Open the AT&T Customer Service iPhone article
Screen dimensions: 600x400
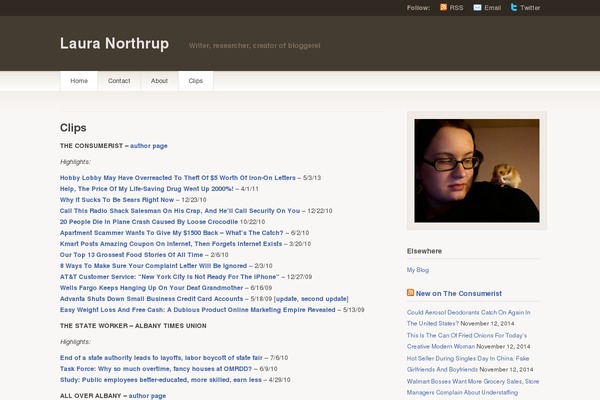click(x=170, y=277)
